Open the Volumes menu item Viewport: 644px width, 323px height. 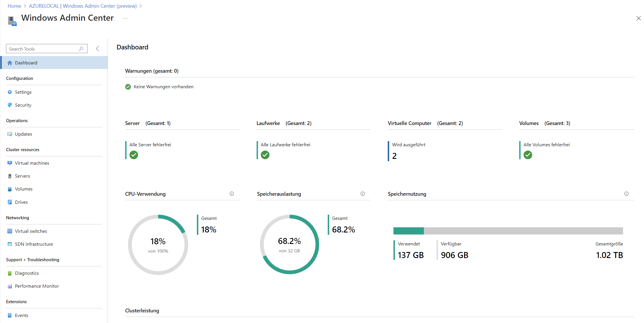pyautogui.click(x=54, y=189)
